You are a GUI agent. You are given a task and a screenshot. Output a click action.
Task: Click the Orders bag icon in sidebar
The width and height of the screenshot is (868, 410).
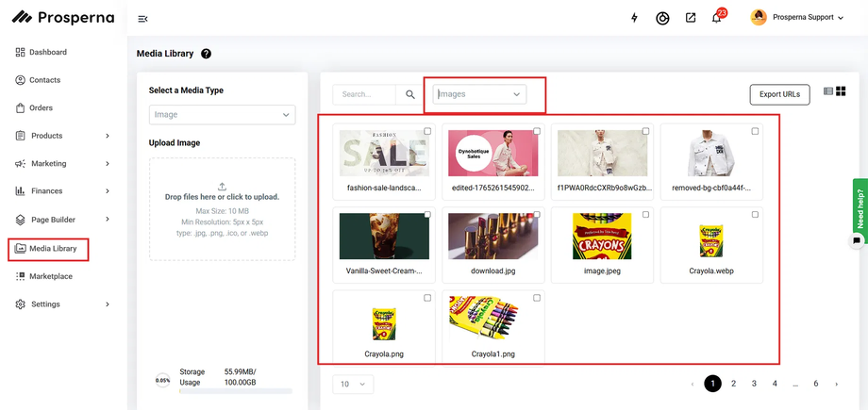(x=21, y=107)
